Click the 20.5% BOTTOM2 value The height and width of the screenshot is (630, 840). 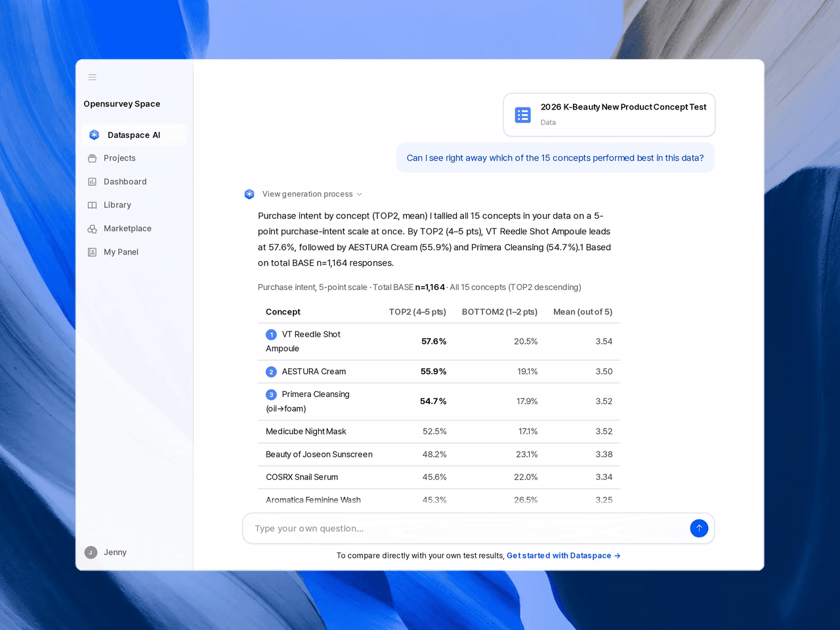(x=526, y=341)
